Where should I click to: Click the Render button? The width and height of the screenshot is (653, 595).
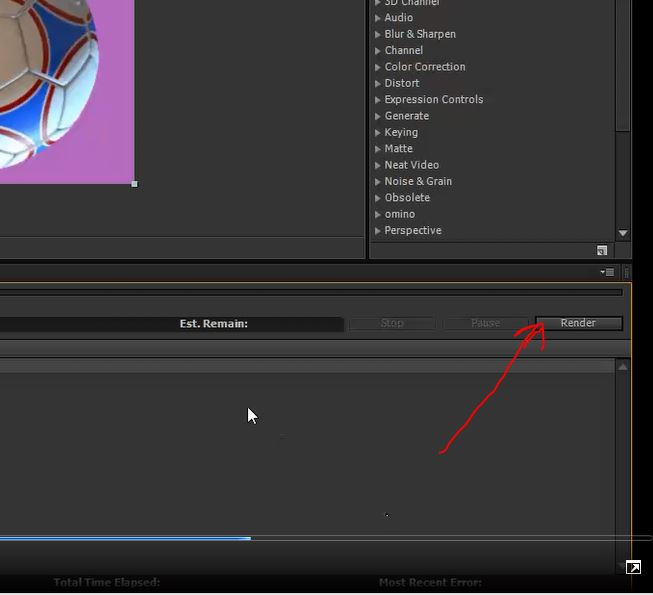[x=578, y=323]
